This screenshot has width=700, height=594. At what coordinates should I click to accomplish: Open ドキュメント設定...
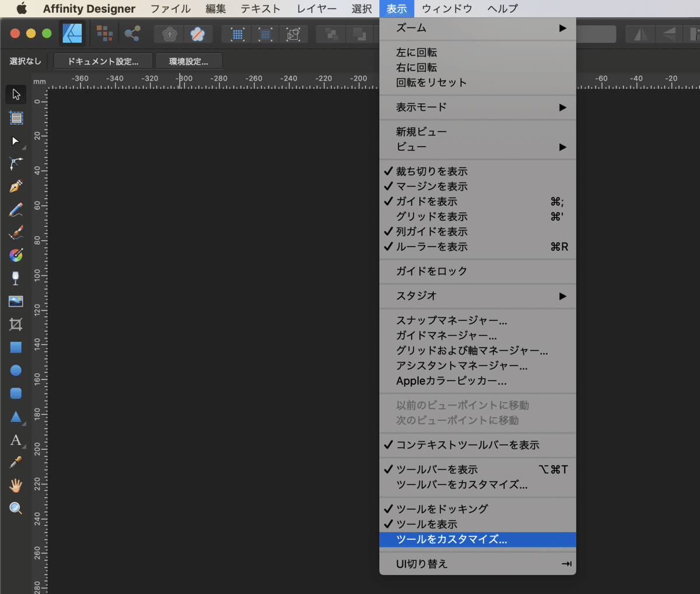[103, 61]
